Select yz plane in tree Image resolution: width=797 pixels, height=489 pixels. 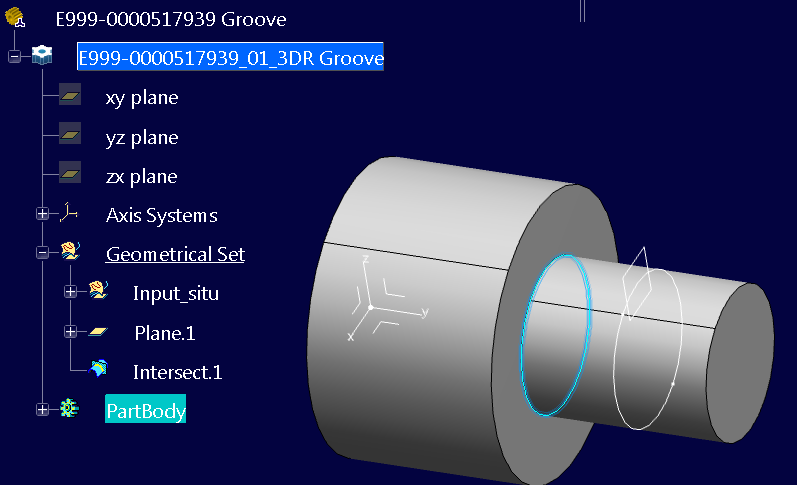142,137
